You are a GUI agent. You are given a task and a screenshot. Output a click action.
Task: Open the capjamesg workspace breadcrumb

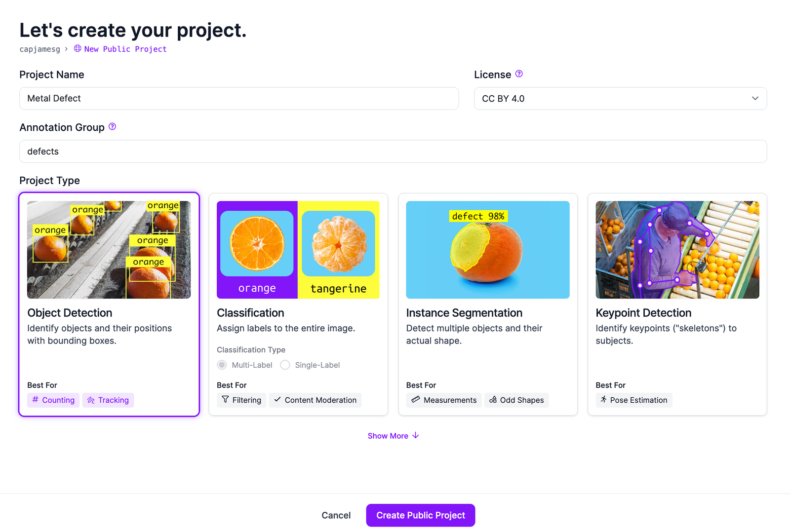coord(40,49)
